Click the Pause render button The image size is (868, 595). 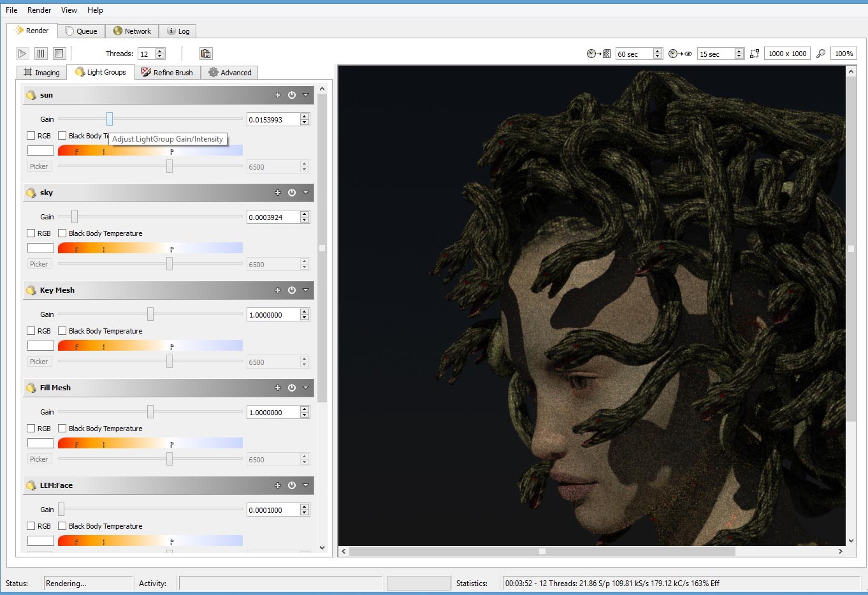(41, 54)
